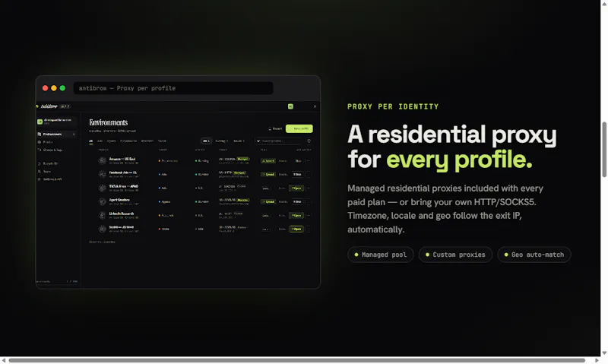
Task: Click the Open button in the last row
Action: pos(296,229)
